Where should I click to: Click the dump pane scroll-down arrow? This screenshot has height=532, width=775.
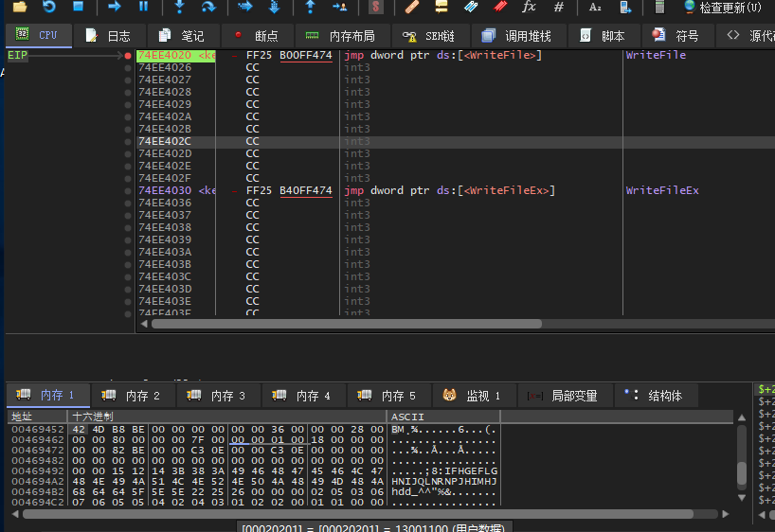(x=742, y=498)
